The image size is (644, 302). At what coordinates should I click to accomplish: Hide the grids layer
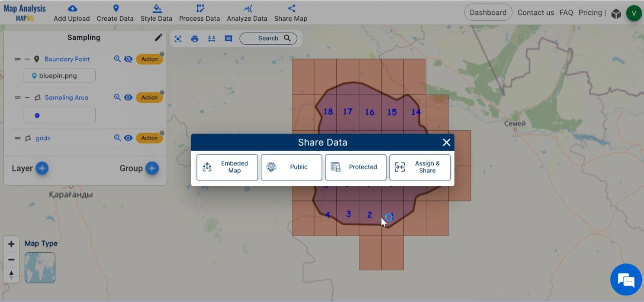pos(128,138)
